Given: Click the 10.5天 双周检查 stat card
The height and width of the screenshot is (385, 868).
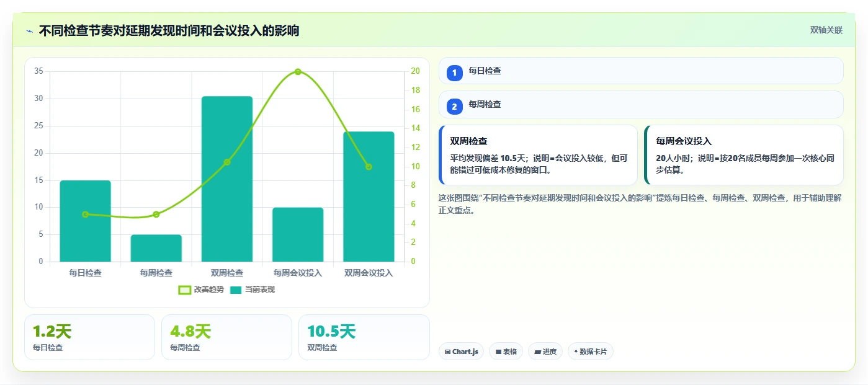Looking at the screenshot, I should click(364, 337).
